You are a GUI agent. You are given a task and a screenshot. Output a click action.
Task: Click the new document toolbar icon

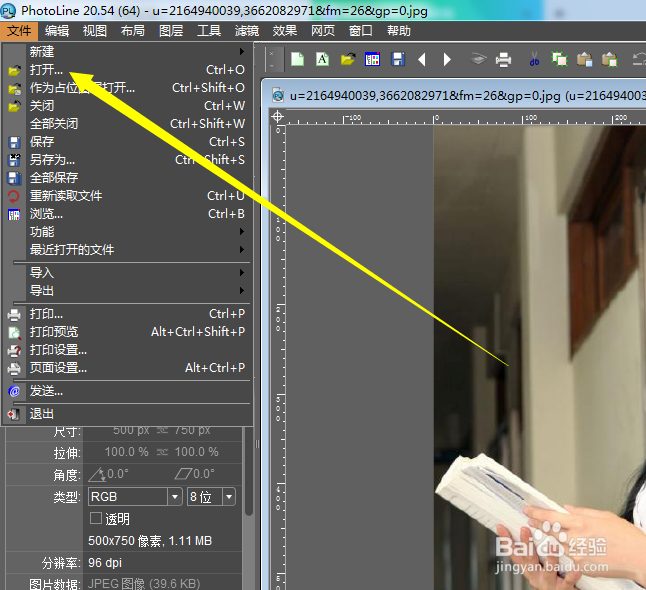point(297,59)
